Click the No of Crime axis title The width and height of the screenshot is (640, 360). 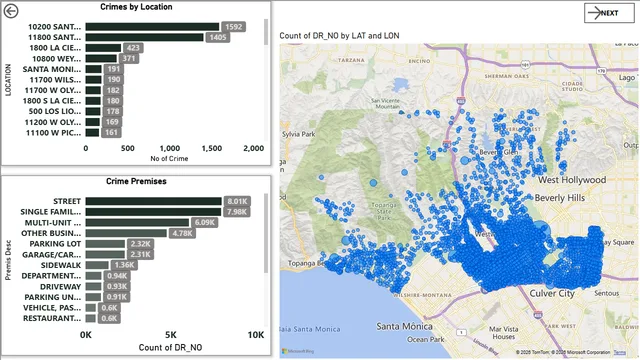169,158
